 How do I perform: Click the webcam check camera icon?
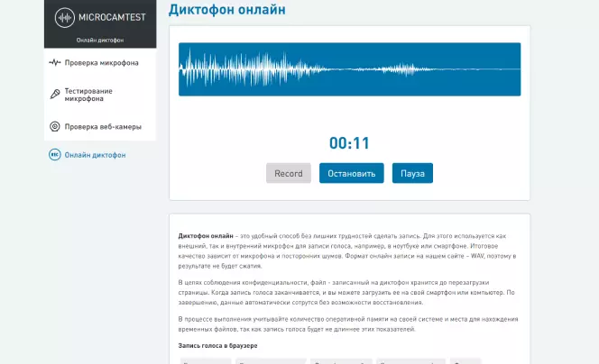[x=55, y=126]
